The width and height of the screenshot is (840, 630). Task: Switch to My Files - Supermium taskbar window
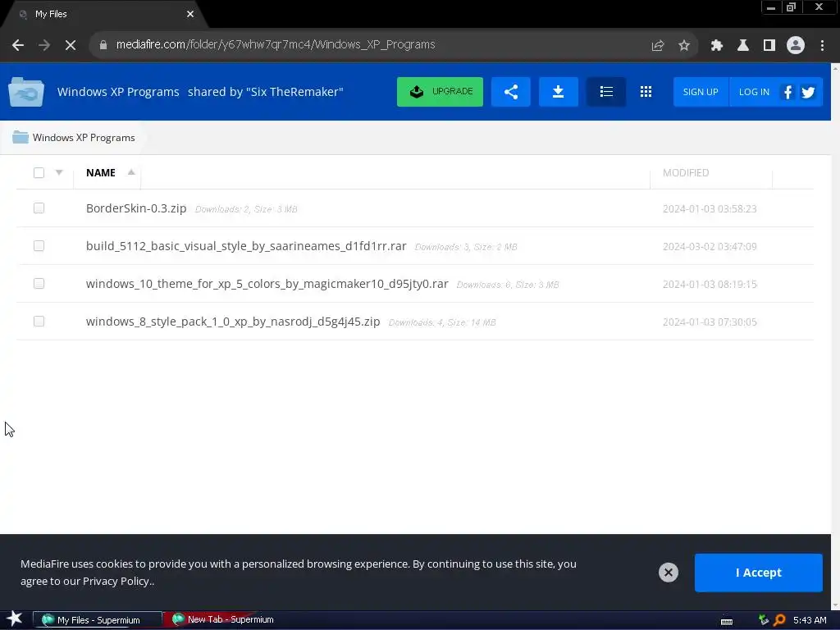(x=98, y=620)
